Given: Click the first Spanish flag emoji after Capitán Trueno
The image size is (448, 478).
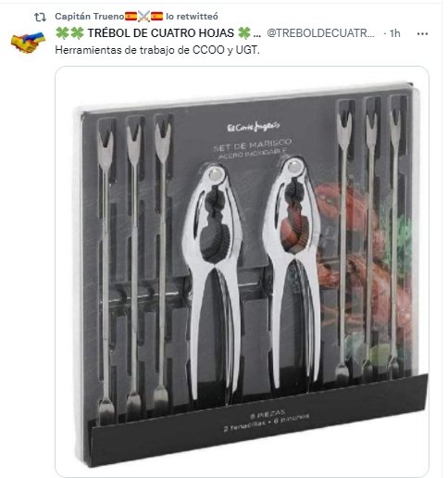Looking at the screenshot, I should [x=131, y=17].
